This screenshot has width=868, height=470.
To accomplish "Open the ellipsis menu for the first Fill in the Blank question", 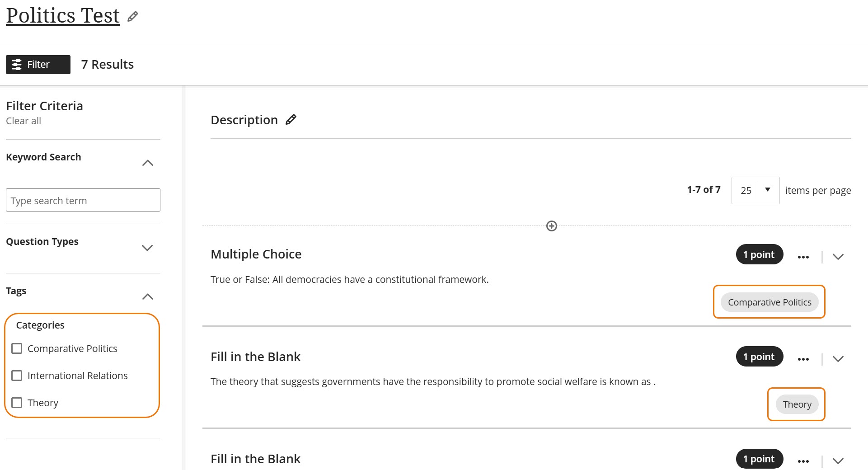I will pyautogui.click(x=803, y=359).
